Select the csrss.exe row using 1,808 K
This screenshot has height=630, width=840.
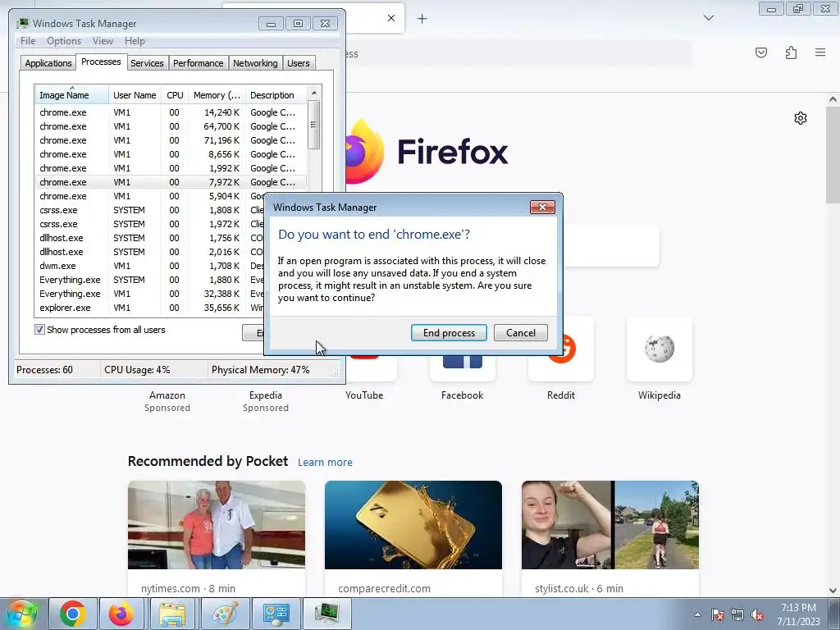click(151, 210)
